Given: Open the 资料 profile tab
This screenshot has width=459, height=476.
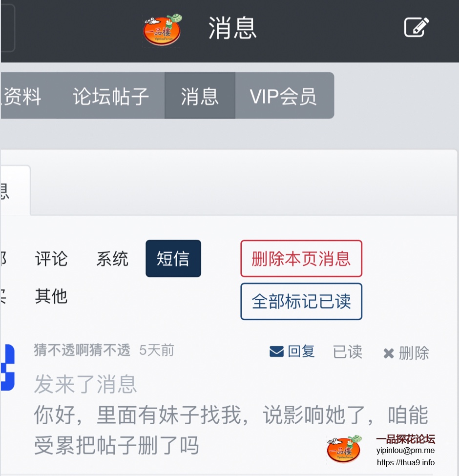Looking at the screenshot, I should click(x=22, y=96).
